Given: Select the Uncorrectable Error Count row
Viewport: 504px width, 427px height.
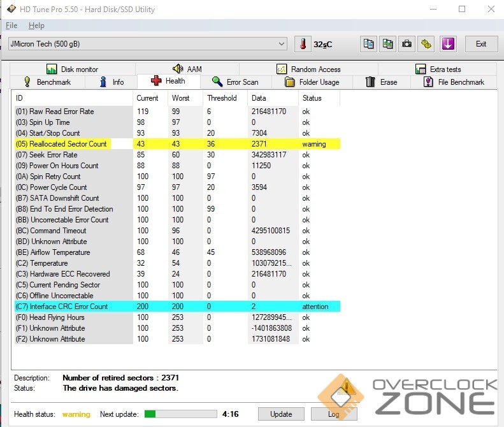Looking at the screenshot, I should 177,220.
